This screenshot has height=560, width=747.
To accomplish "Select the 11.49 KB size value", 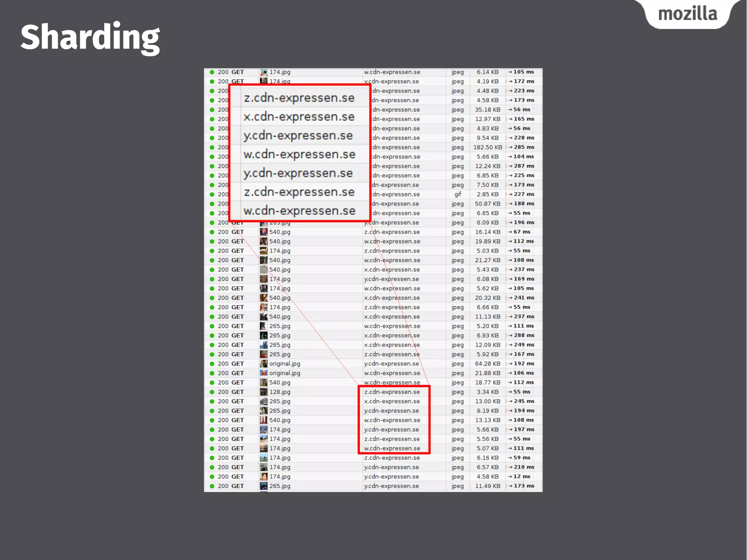I will (488, 486).
